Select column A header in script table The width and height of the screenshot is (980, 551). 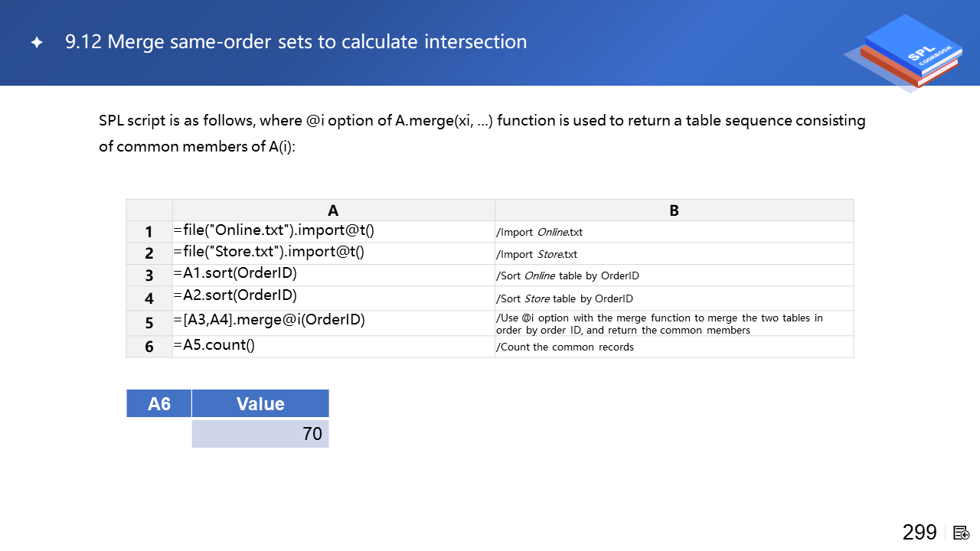333,210
